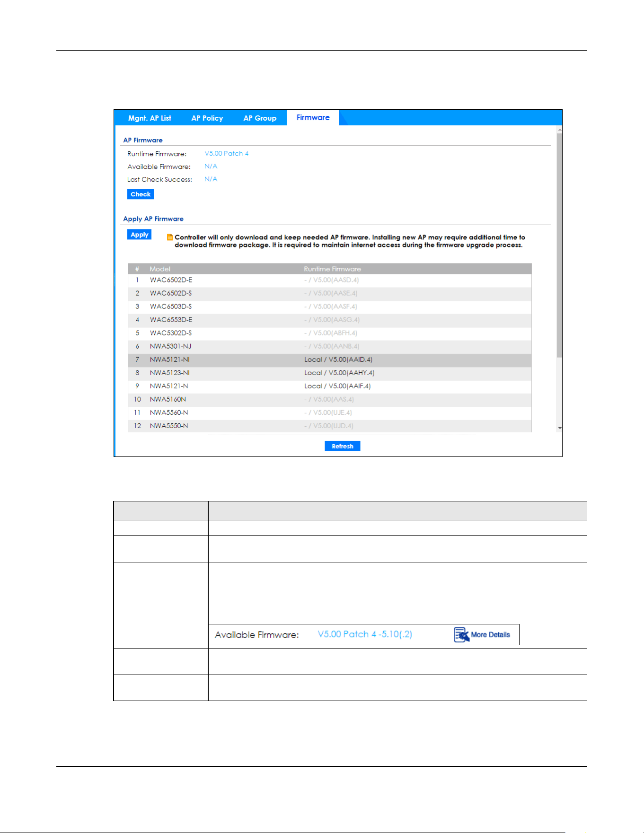Click the More Details document icon
644x833 pixels.
tap(461, 634)
